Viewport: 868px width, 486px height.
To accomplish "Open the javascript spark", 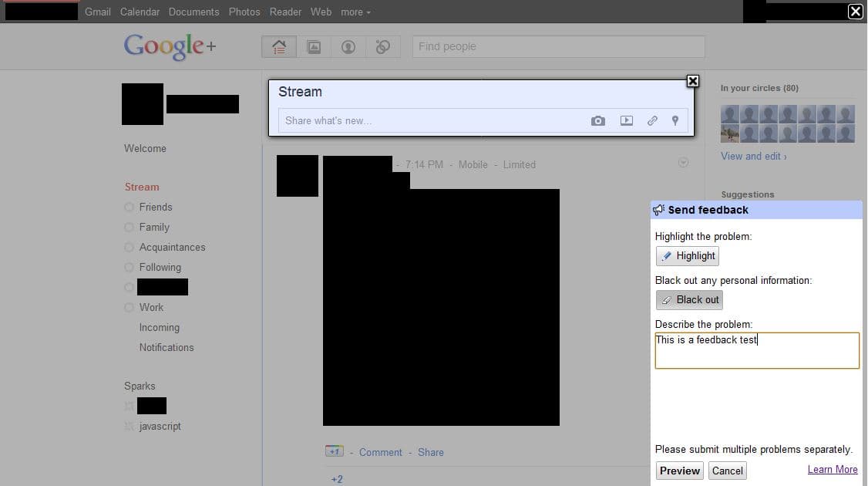I will click(x=160, y=426).
